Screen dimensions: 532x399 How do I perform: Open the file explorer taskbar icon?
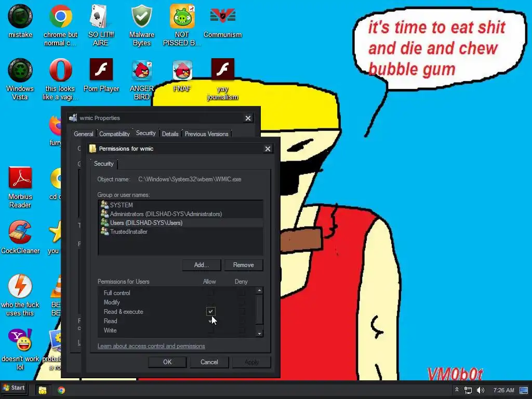43,390
